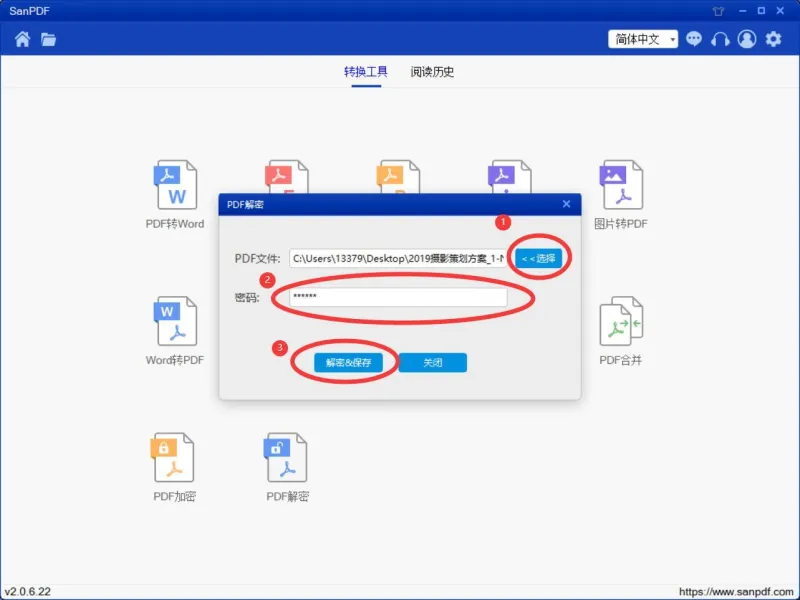This screenshot has width=800, height=600.
Task: Open the user account profile icon
Action: click(x=747, y=39)
